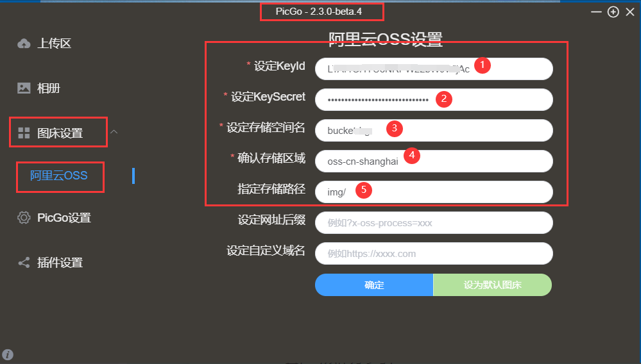This screenshot has height=364, width=641.
Task: Focus the 设定KeySecret password field
Action: pos(434,99)
